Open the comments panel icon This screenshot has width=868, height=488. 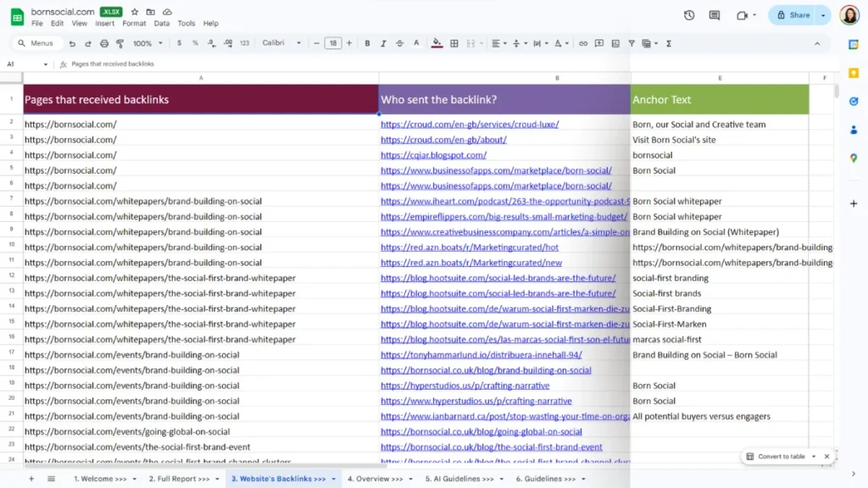pyautogui.click(x=715, y=15)
